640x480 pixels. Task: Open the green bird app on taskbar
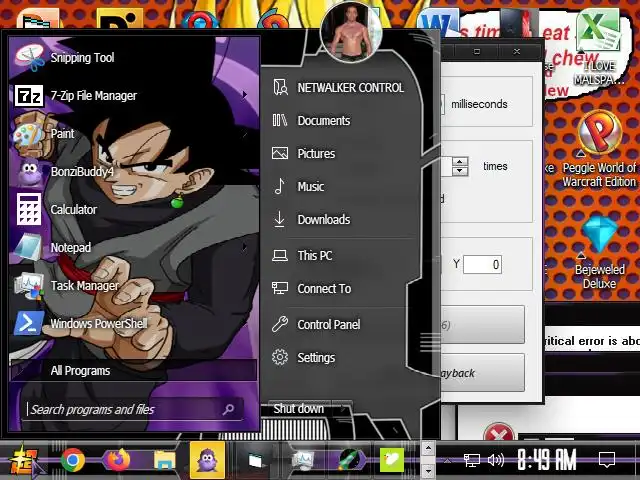coord(391,460)
